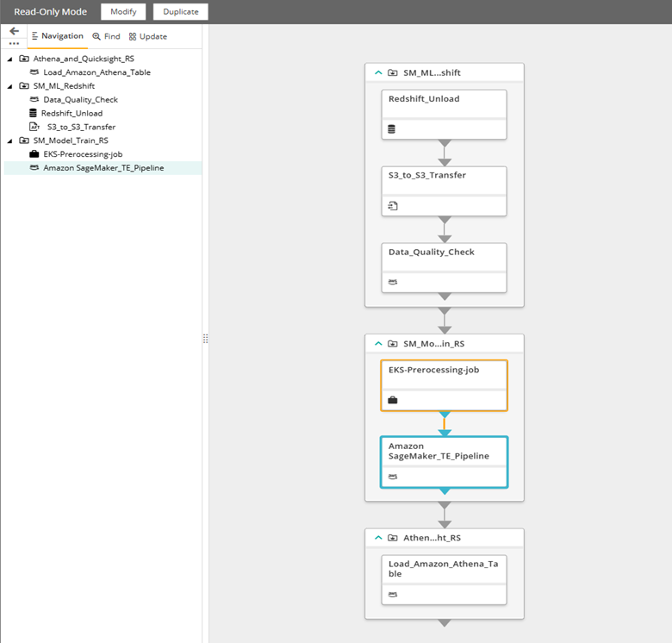
Task: Click the SM_ML...shift folder title text
Action: (x=432, y=73)
